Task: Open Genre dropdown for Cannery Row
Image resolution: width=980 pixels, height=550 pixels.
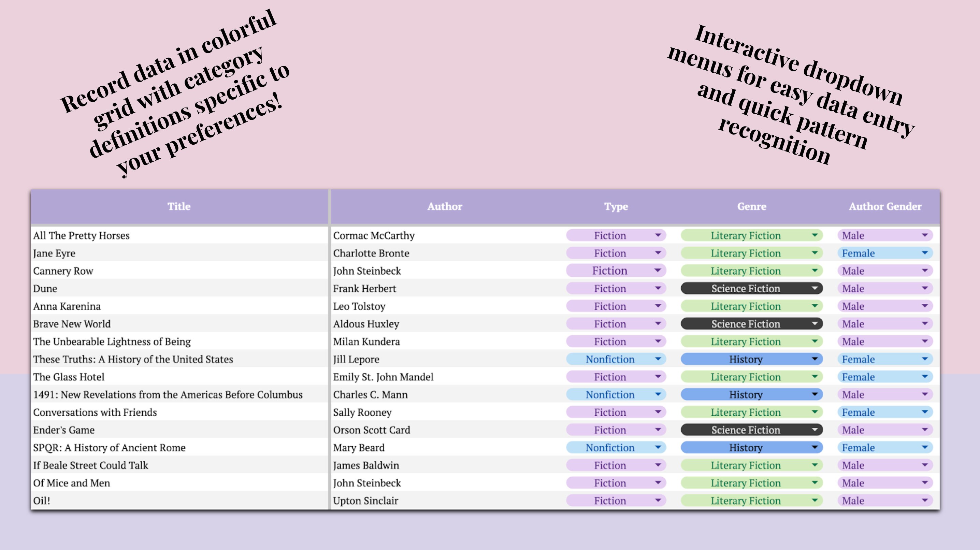Action: (x=751, y=271)
